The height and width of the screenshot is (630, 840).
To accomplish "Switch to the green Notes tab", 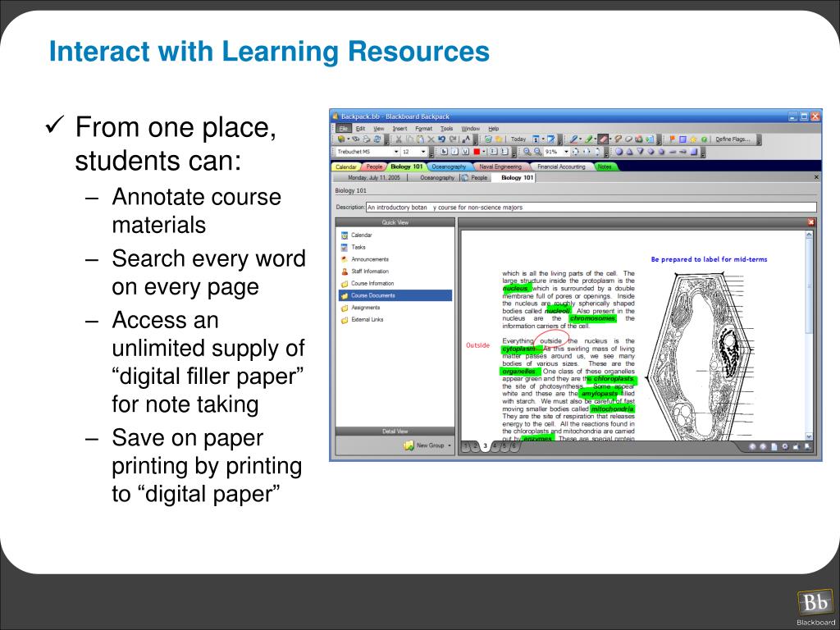I will click(x=605, y=167).
